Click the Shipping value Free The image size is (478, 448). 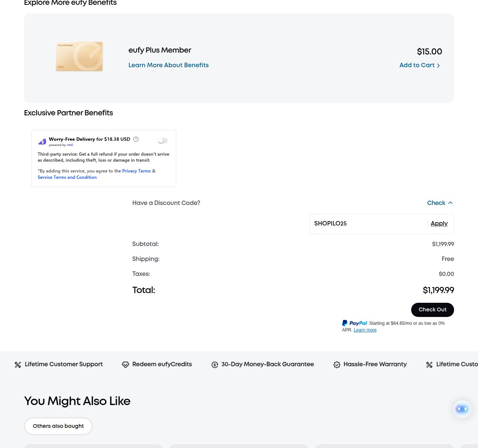(x=448, y=259)
